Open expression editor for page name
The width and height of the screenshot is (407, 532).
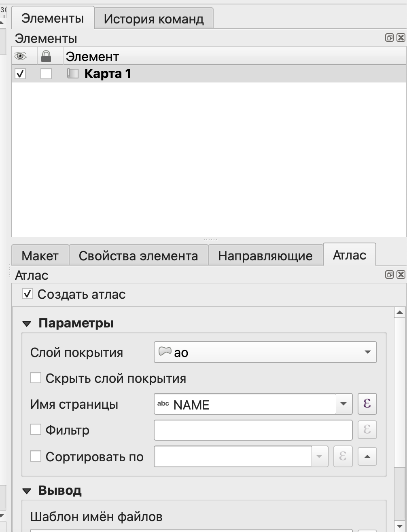tap(367, 404)
